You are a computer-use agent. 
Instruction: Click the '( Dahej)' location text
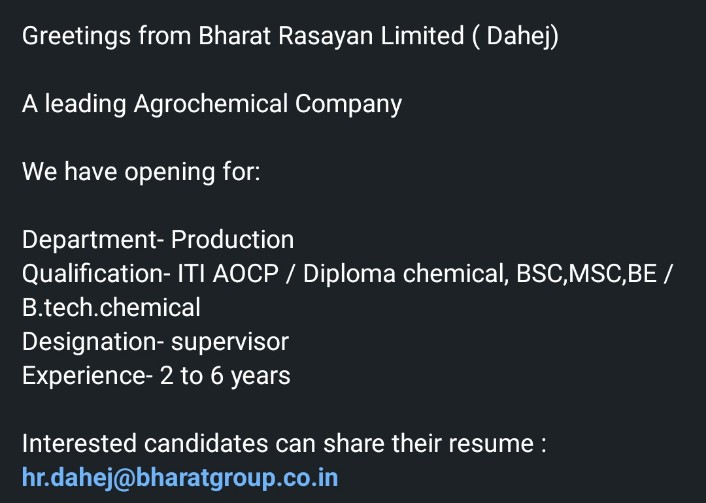(x=516, y=36)
